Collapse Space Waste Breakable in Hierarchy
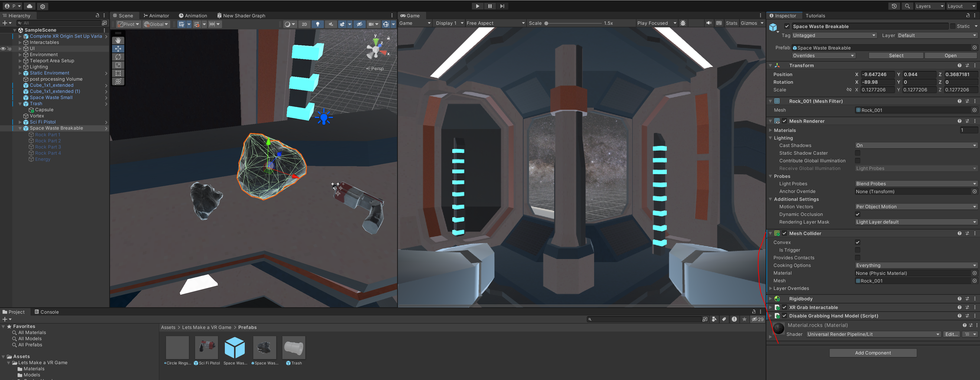Image resolution: width=980 pixels, height=380 pixels. (20, 128)
